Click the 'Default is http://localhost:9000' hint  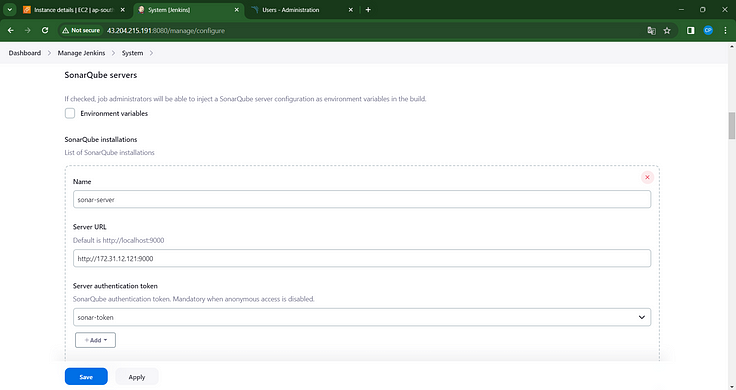pyautogui.click(x=119, y=240)
